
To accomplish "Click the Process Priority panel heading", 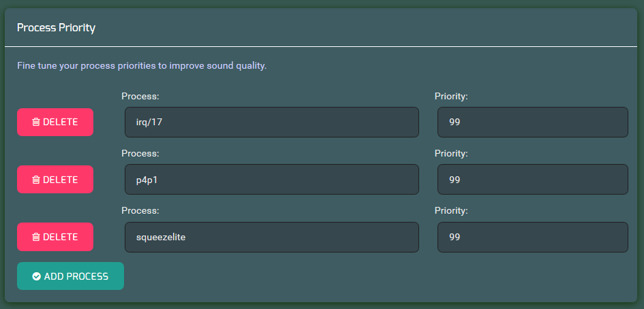I will 57,28.
